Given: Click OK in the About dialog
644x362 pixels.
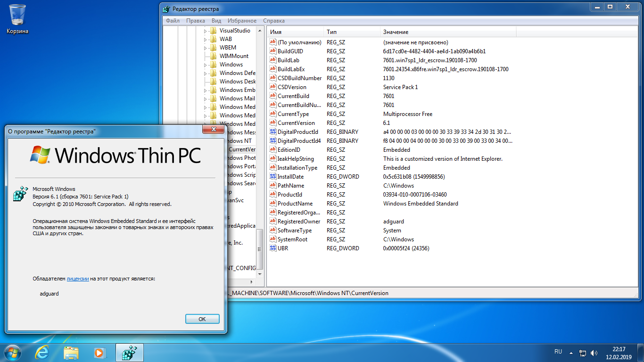Looking at the screenshot, I should point(202,319).
